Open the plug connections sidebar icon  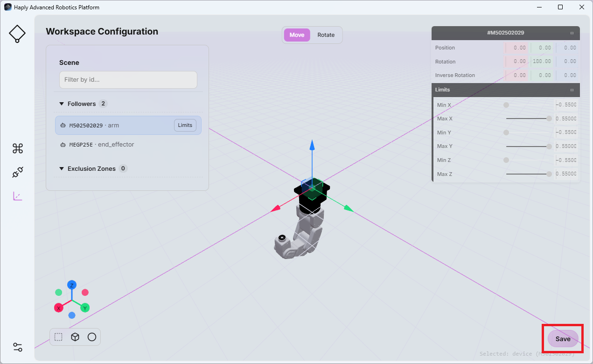[18, 173]
